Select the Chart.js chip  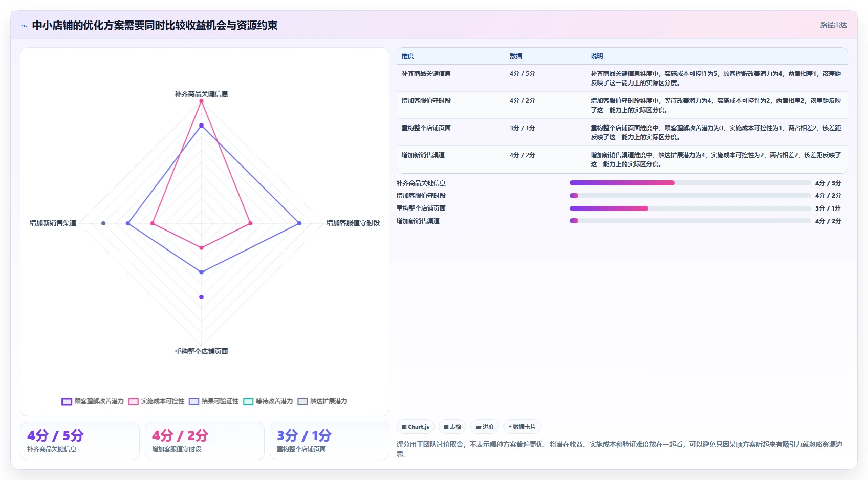click(x=416, y=427)
